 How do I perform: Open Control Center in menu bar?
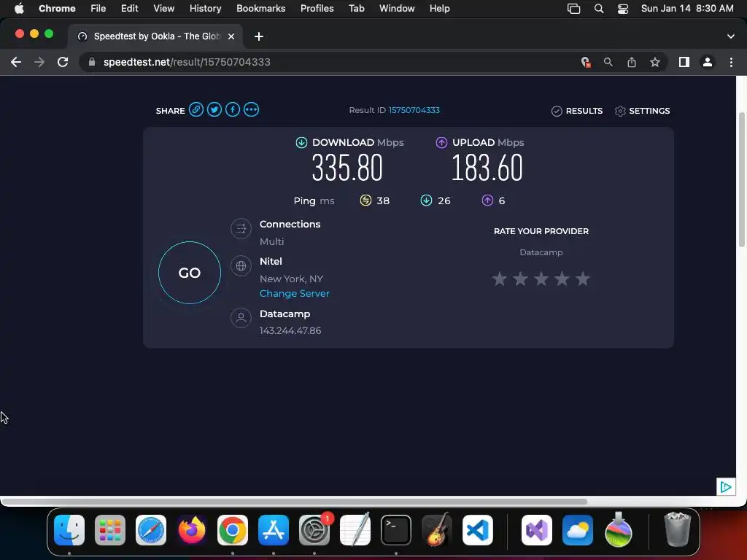click(623, 9)
